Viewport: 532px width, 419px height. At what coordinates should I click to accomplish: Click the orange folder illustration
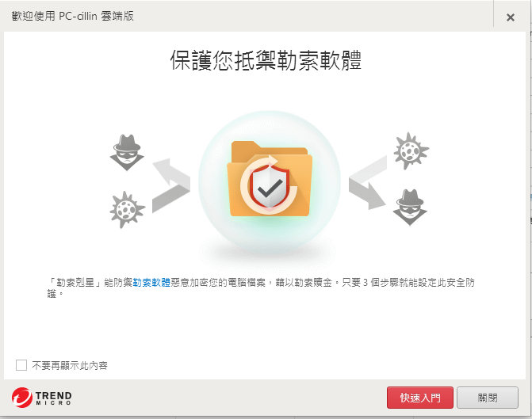(x=270, y=179)
